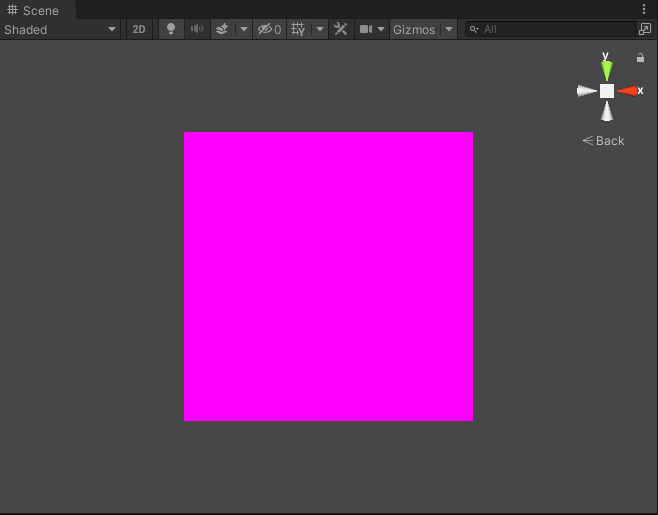Expand the grid settings dropdown arrow

(320, 29)
